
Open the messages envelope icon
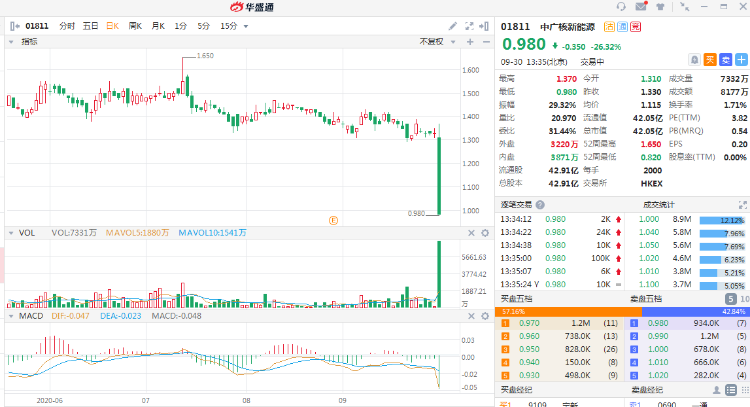[x=641, y=7]
